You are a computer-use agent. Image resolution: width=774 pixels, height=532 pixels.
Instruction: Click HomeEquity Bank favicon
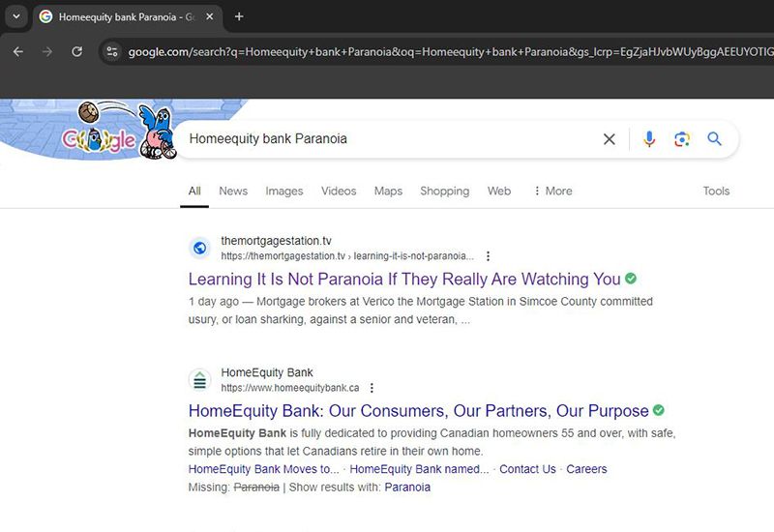click(200, 379)
